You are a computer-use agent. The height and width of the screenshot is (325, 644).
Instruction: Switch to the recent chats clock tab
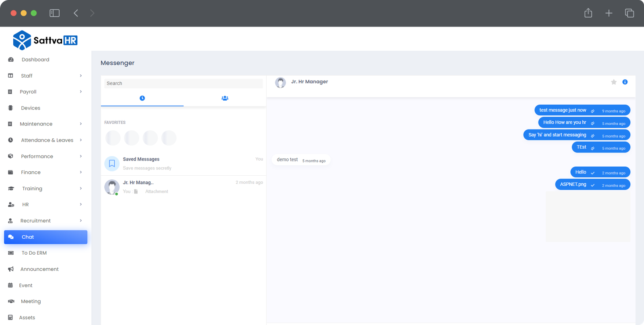142,98
